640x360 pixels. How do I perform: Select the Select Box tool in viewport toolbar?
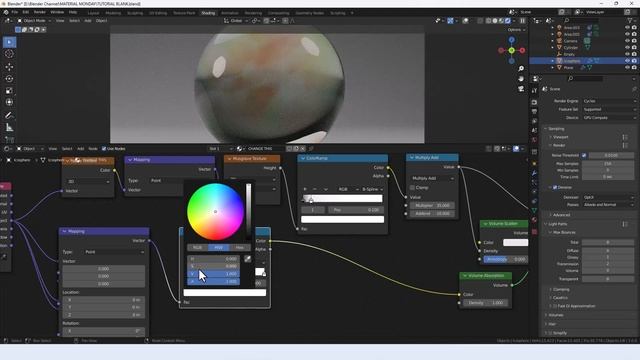[10, 42]
